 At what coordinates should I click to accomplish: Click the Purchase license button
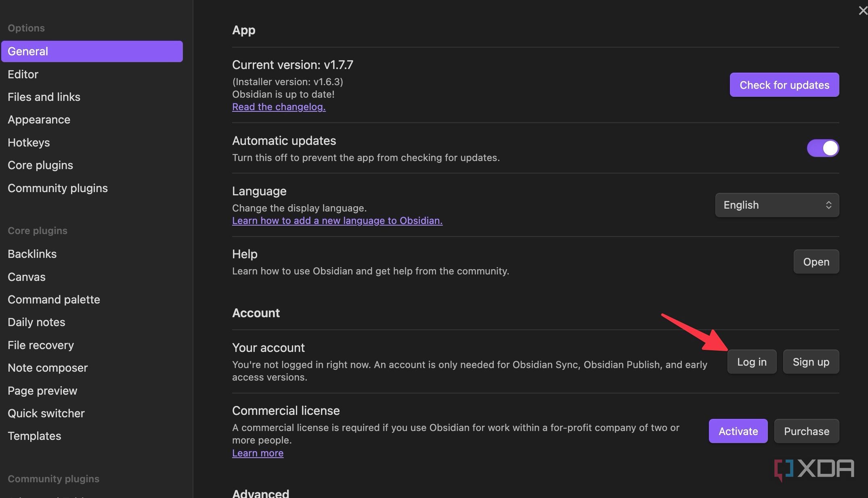pos(806,431)
